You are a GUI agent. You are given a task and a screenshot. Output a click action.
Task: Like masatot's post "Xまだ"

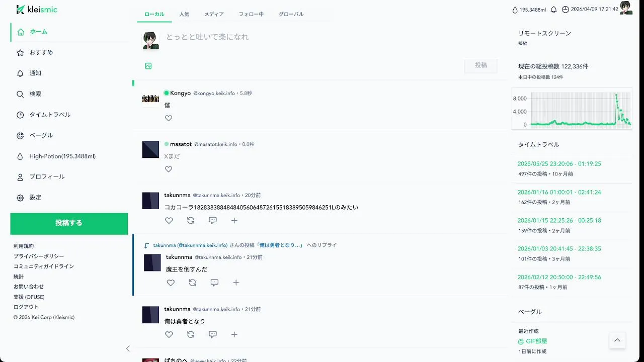169,169
